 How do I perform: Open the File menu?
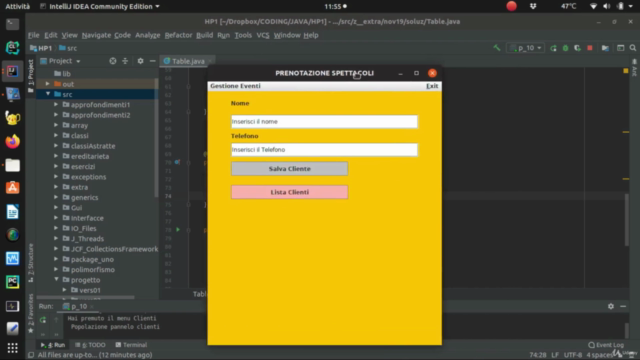pos(33,35)
